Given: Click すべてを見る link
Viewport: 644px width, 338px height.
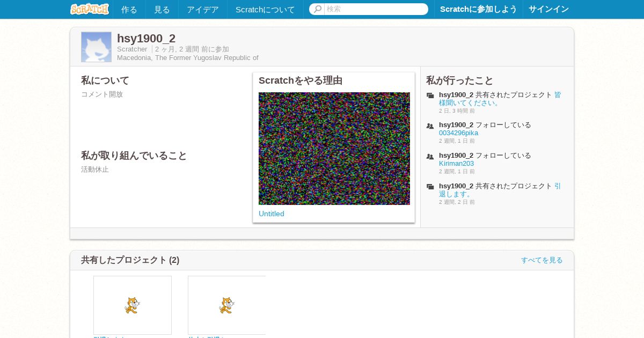Looking at the screenshot, I should pyautogui.click(x=542, y=260).
